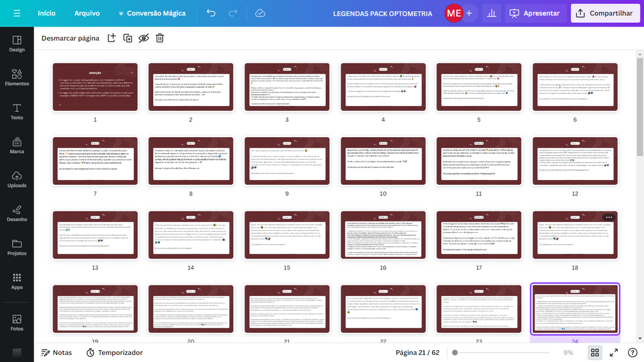The height and width of the screenshot is (362, 644).
Task: Select page 21 thumbnail
Action: point(287,309)
